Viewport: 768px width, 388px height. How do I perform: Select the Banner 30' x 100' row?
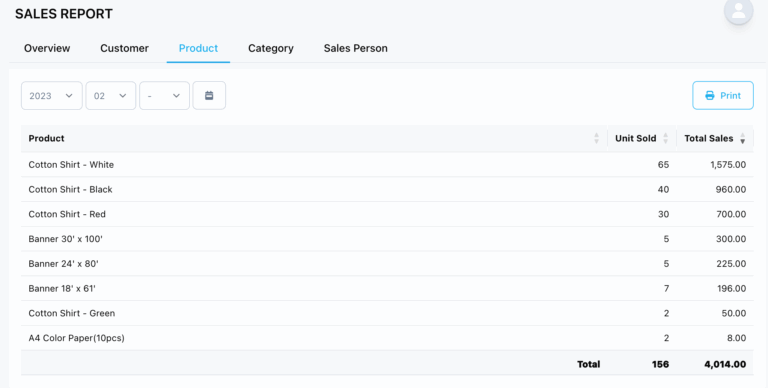[x=387, y=239]
